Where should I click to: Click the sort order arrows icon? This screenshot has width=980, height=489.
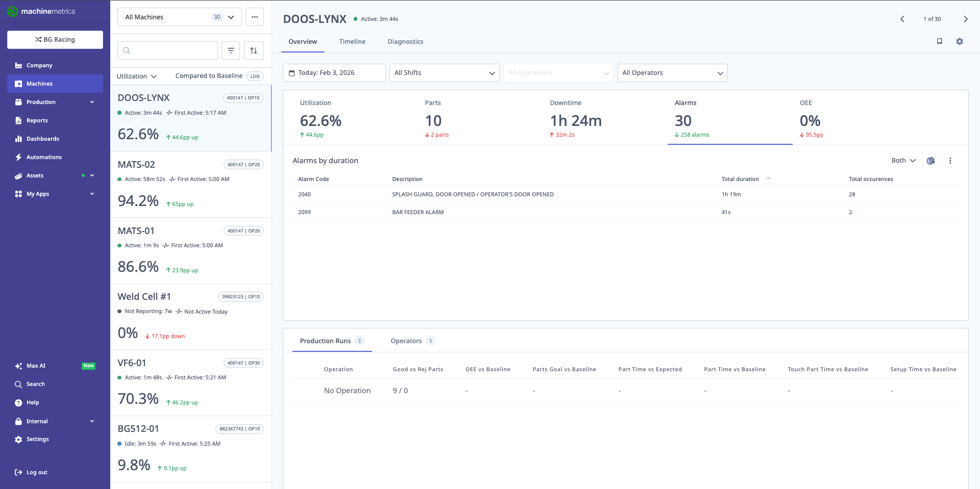pyautogui.click(x=254, y=50)
